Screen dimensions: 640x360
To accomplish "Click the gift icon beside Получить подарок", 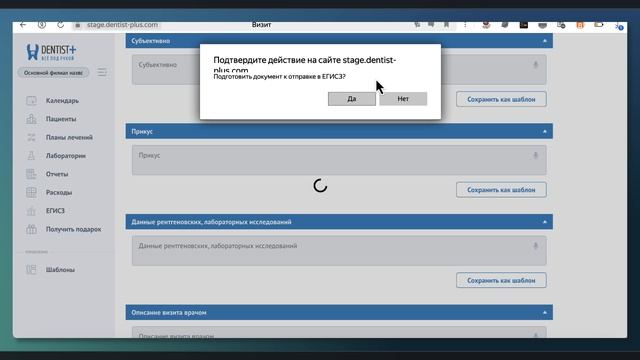I will click(x=31, y=229).
